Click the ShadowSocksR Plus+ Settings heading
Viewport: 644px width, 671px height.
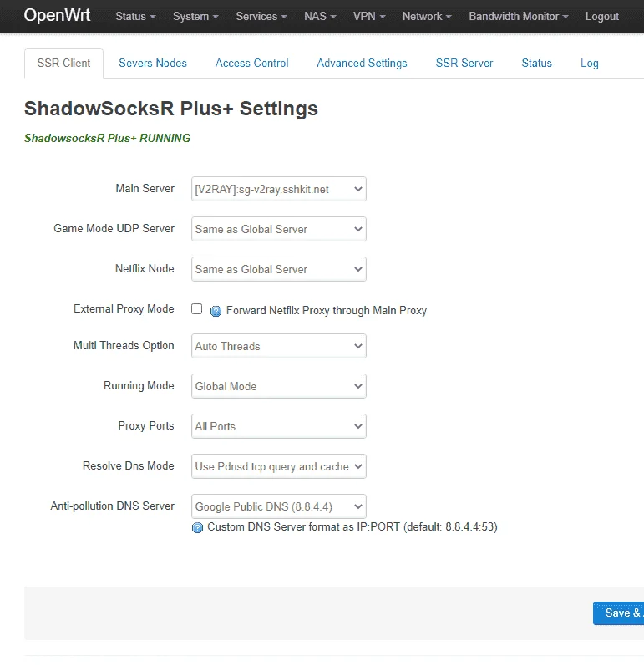point(171,109)
